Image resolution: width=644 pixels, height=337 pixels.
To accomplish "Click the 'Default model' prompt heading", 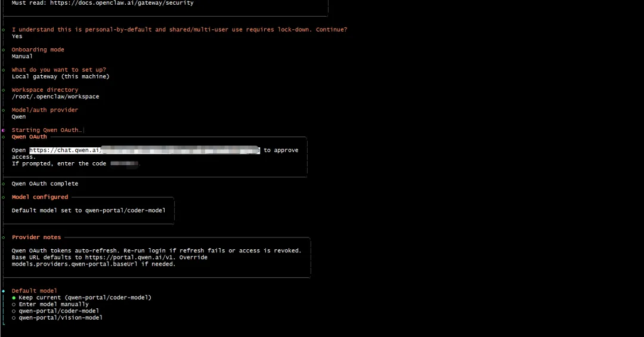I will pos(34,290).
